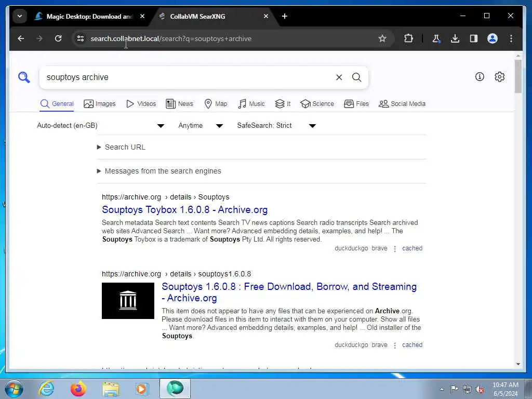This screenshot has height=399, width=532.
Task: Open cached version of Toybox result
Action: 412,248
